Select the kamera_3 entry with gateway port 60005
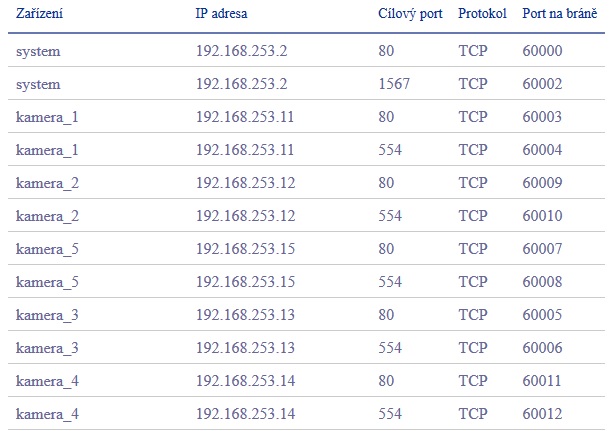Image resolution: width=615 pixels, height=431 pixels. pos(306,314)
